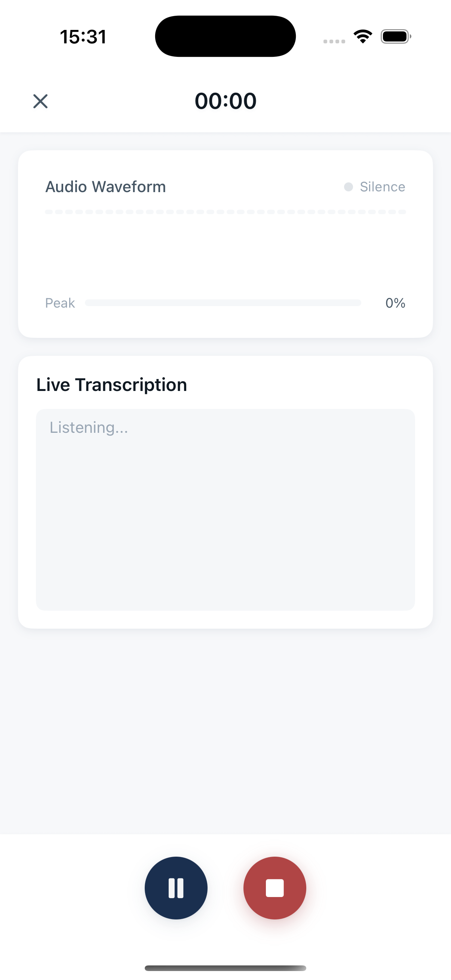Click the X to dismiss recording screen

tap(40, 101)
